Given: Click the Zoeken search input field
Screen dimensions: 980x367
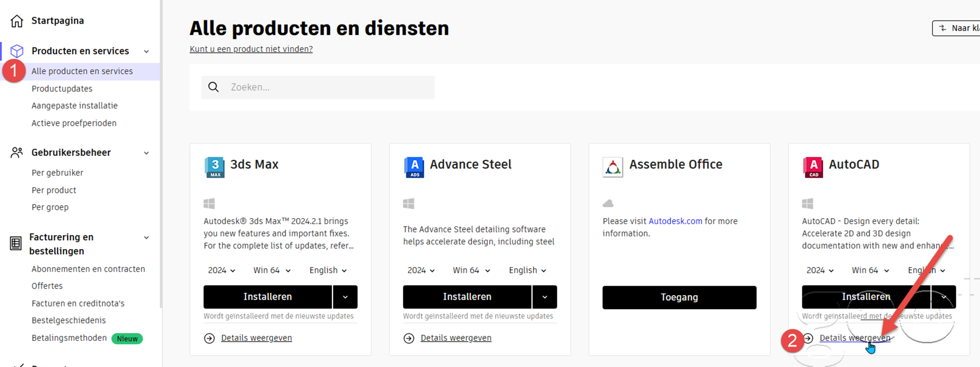Looking at the screenshot, I should pos(318,87).
